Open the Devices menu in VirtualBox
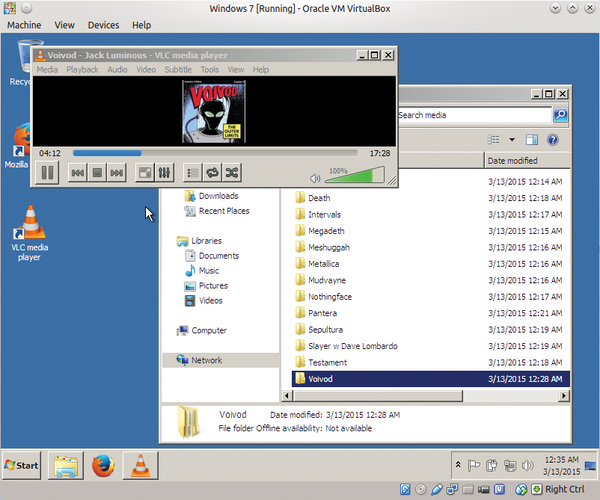This screenshot has width=600, height=500. 102,24
